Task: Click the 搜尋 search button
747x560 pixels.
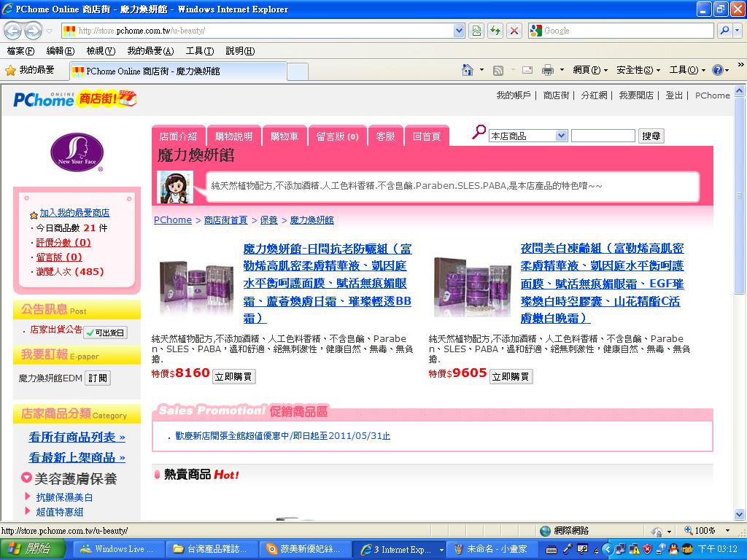Action: point(651,136)
